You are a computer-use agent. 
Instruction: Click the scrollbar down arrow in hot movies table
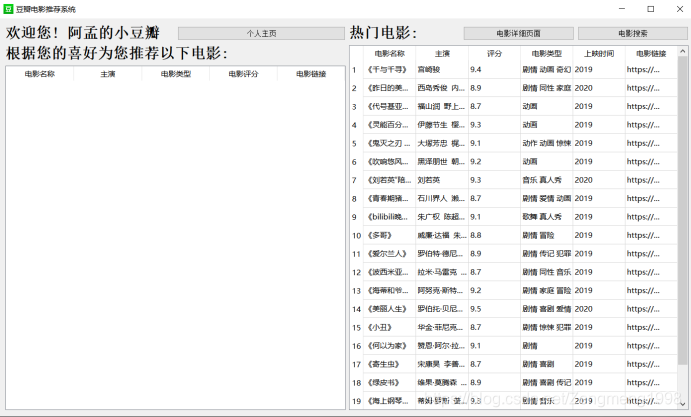coord(683,404)
